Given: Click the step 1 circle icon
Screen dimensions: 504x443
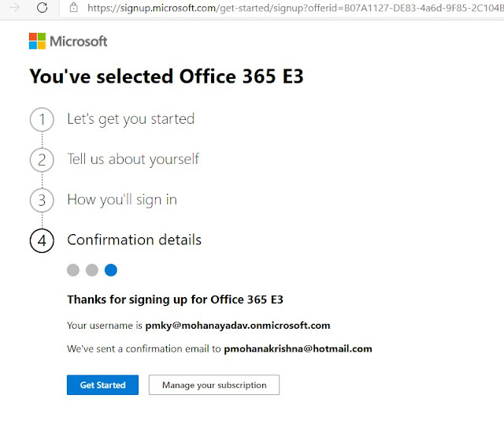Looking at the screenshot, I should point(42,120).
